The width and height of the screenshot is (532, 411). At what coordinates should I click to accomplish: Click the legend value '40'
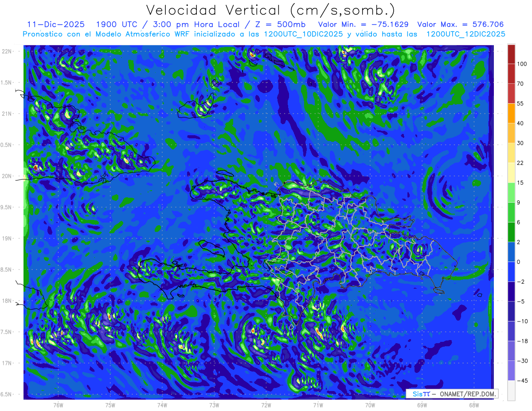[520, 123]
